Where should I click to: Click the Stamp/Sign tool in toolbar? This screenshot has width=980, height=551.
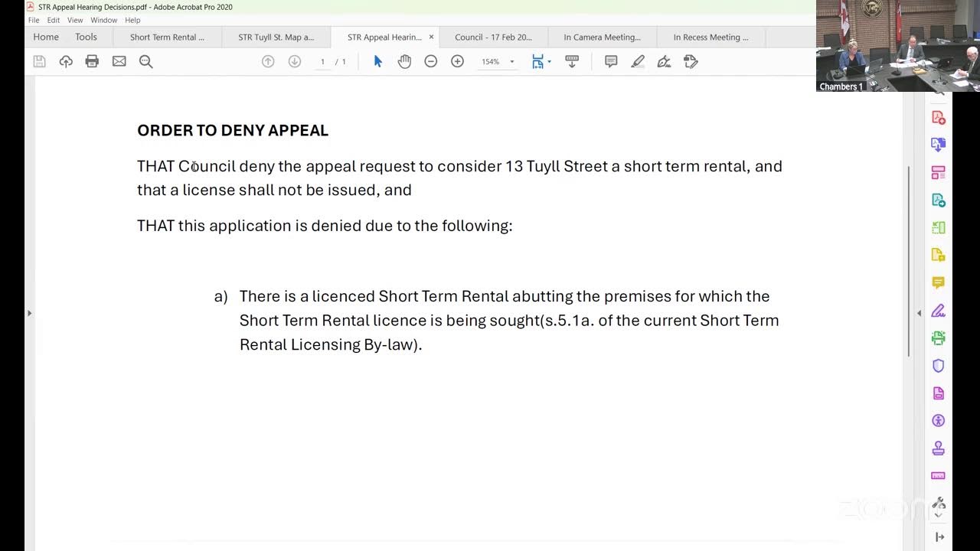pyautogui.click(x=691, y=61)
